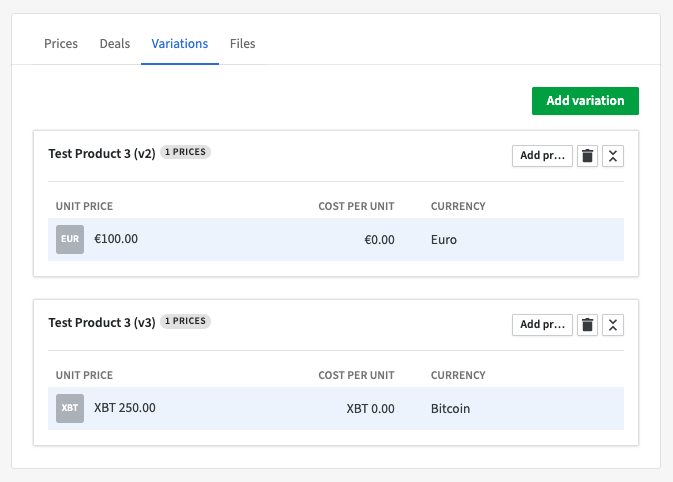673x482 pixels.
Task: Add a price to Test Product 3 (v3)
Action: [542, 325]
